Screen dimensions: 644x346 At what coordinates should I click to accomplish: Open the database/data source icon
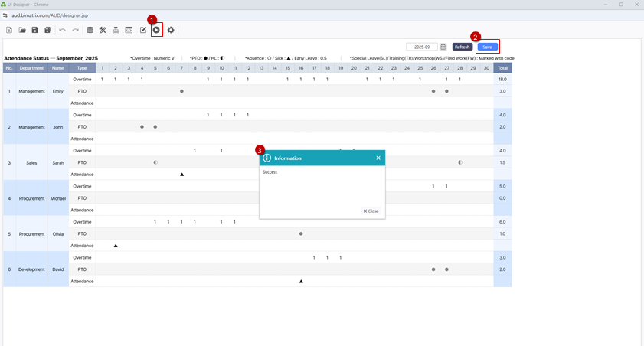[90, 30]
